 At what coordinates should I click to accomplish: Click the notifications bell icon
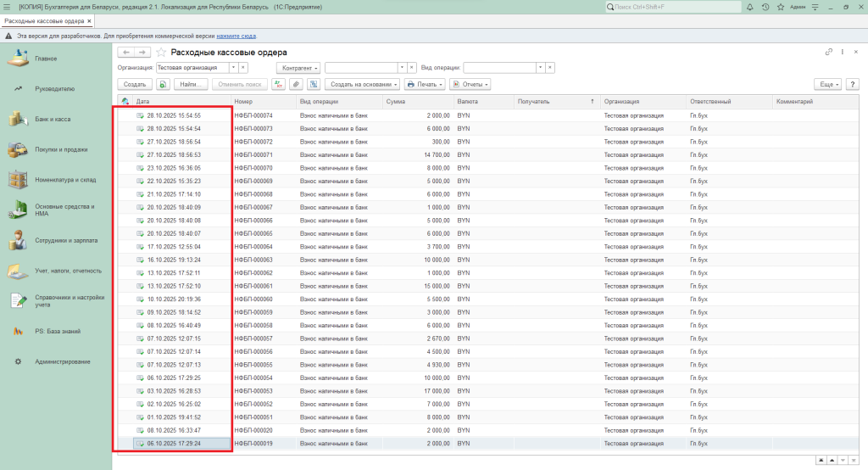click(x=752, y=7)
